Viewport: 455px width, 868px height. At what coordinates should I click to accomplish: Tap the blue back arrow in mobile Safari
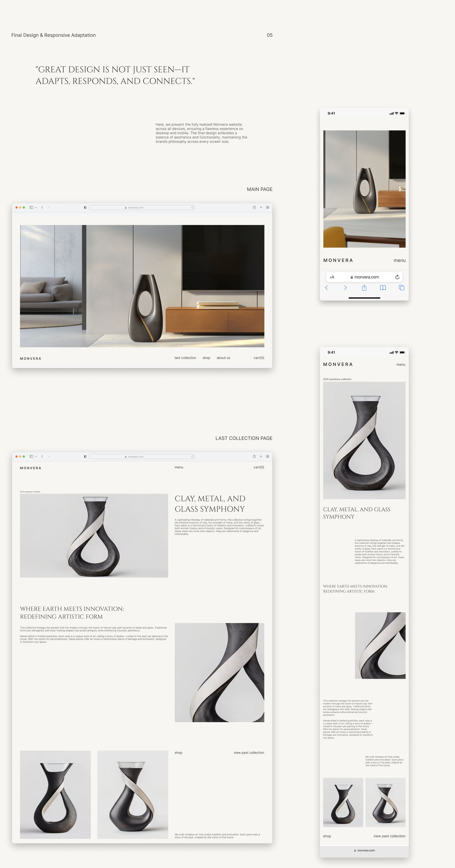(x=326, y=288)
